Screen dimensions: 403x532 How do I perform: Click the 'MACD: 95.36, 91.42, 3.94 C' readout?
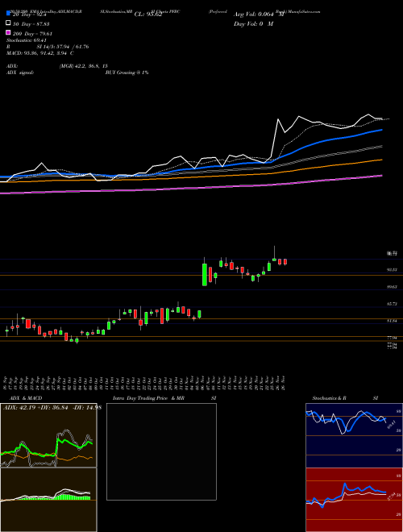40,53
